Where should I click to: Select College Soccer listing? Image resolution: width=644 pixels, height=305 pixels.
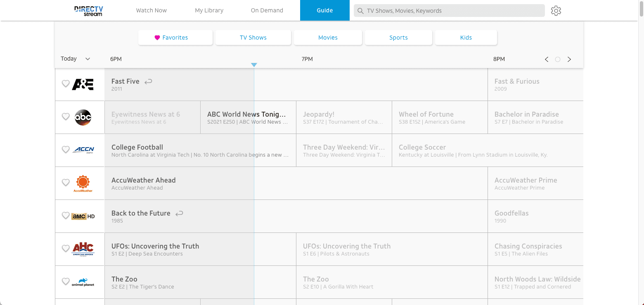[488, 150]
